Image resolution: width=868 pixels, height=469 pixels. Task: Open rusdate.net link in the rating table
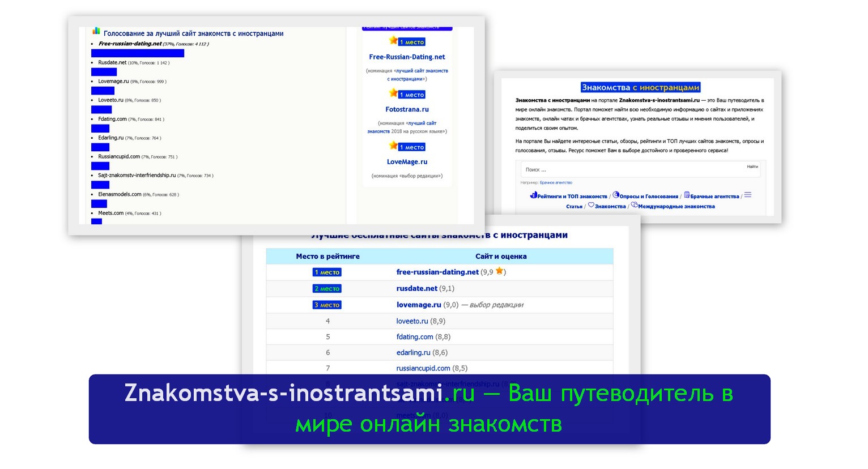416,288
